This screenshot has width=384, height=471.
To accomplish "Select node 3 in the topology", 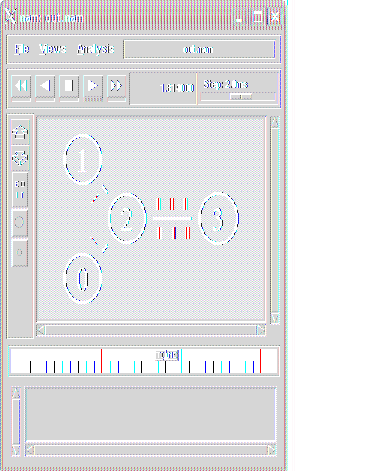I will click(x=219, y=218).
